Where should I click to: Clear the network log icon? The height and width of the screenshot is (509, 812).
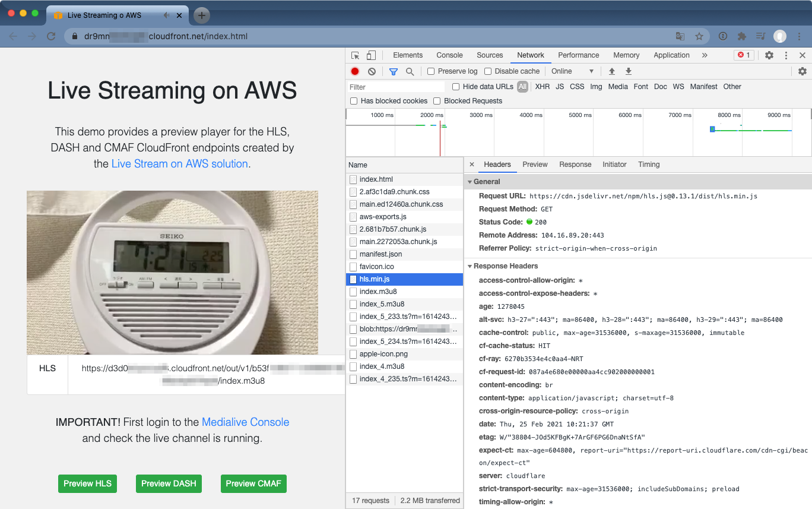click(x=372, y=71)
